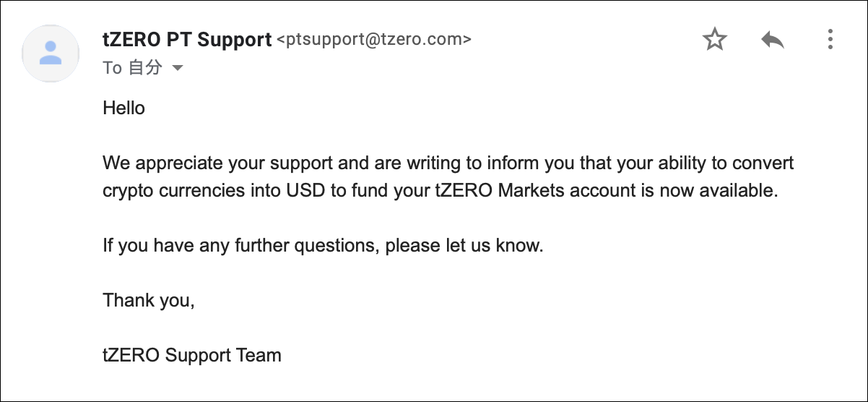This screenshot has width=868, height=402.
Task: Click the 'Thank you,' closing line
Action: (149, 300)
